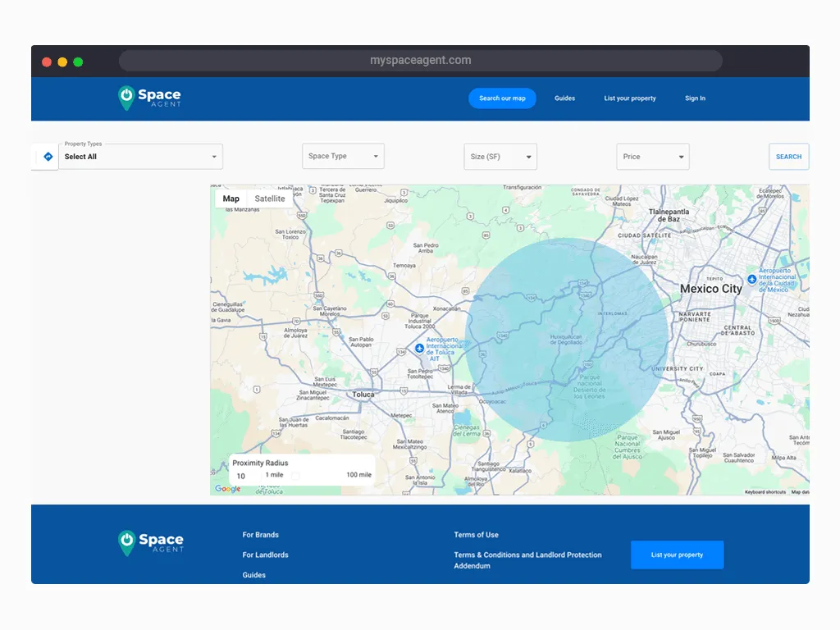
Task: Click the Toluca airport marker on the map
Action: [x=419, y=348]
